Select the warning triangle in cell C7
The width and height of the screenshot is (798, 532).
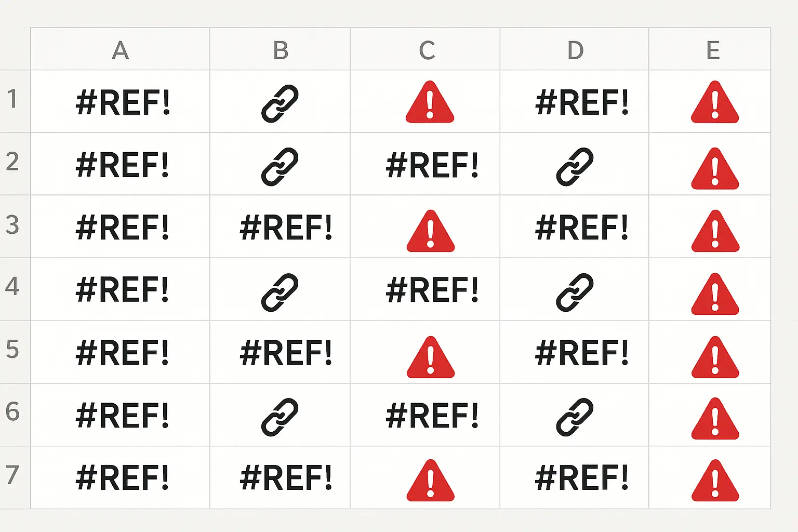(x=430, y=482)
